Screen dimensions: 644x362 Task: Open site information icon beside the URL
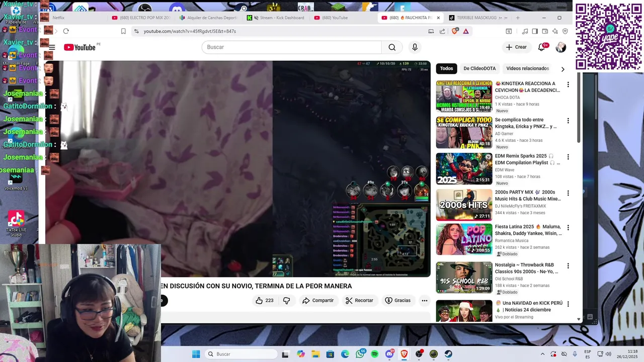click(136, 31)
